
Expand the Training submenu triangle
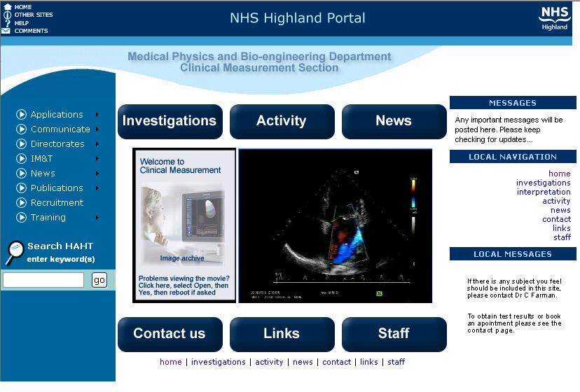97,218
